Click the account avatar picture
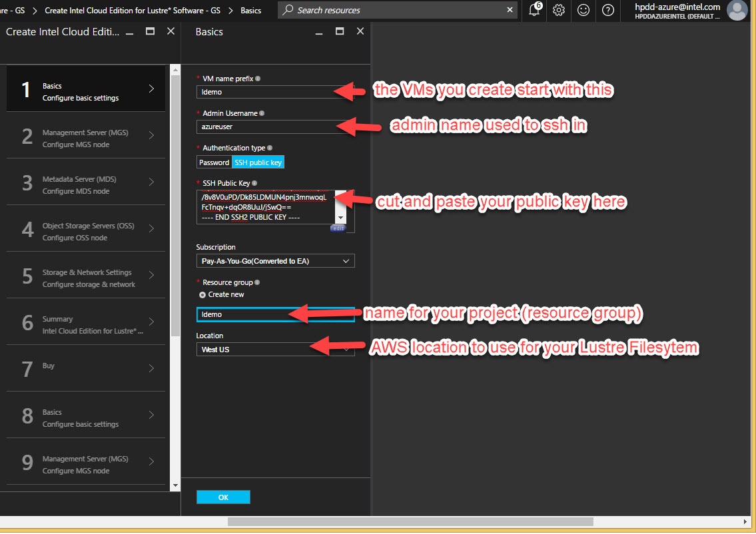 click(737, 10)
